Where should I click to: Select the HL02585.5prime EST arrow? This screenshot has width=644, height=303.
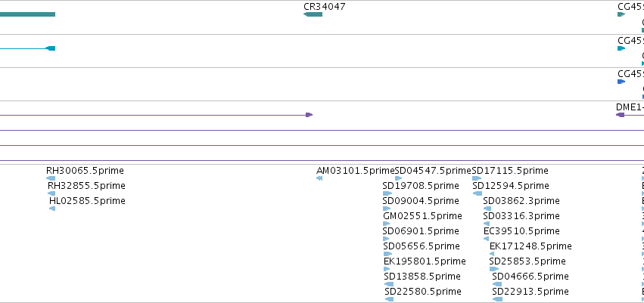(x=52, y=209)
